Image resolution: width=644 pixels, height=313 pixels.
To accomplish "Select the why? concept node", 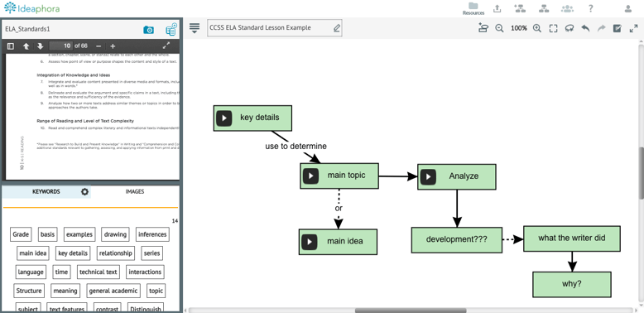I will coord(572,284).
